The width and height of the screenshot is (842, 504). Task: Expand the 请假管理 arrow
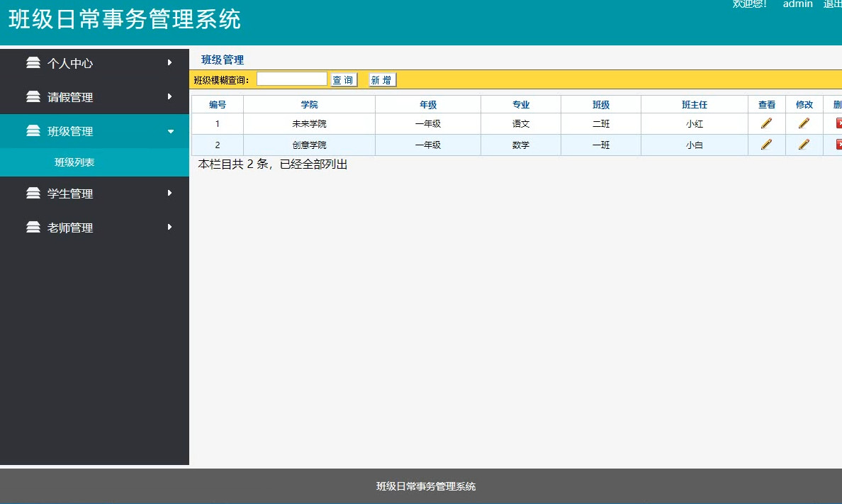[169, 96]
